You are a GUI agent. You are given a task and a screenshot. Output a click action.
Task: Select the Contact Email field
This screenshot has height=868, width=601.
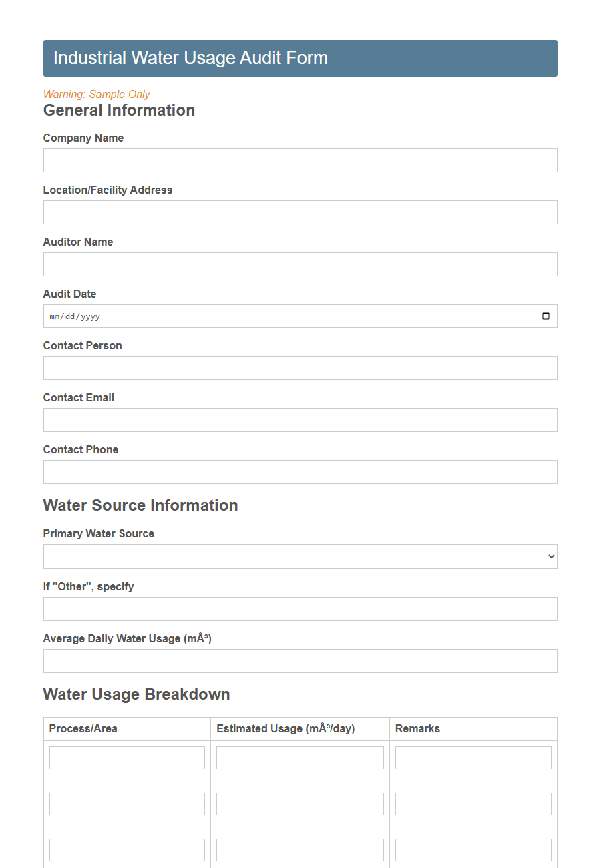tap(300, 420)
